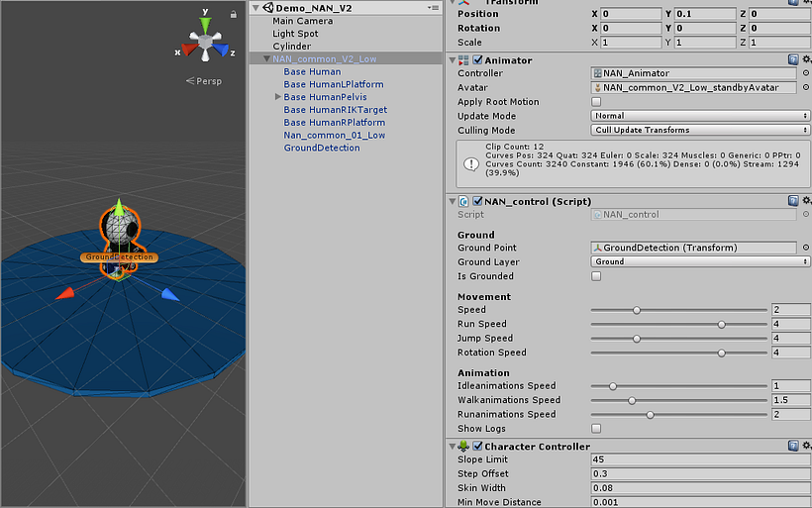Open object picker for Avatar field
The image size is (812, 508).
click(806, 87)
